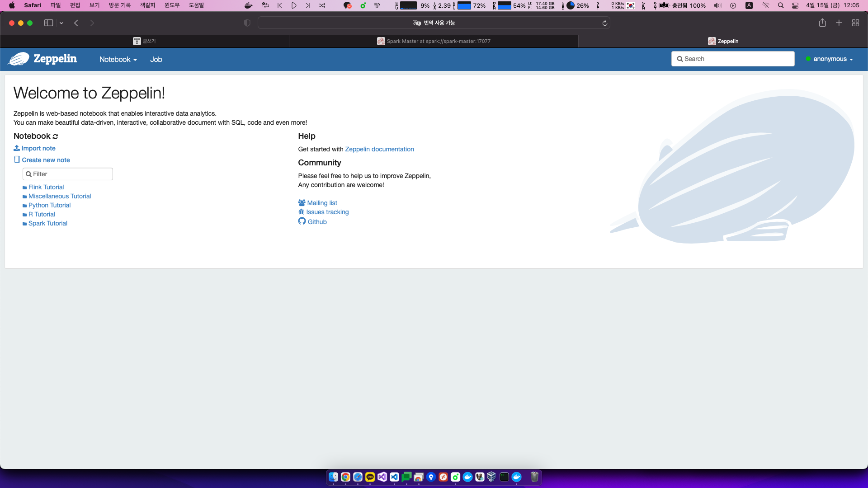The width and height of the screenshot is (868, 488).
Task: Switch to the 글쓰기 tab
Action: (x=145, y=41)
